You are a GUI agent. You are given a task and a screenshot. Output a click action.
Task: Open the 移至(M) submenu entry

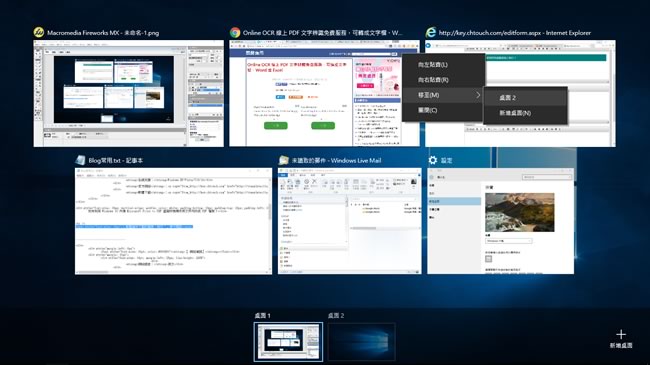443,95
